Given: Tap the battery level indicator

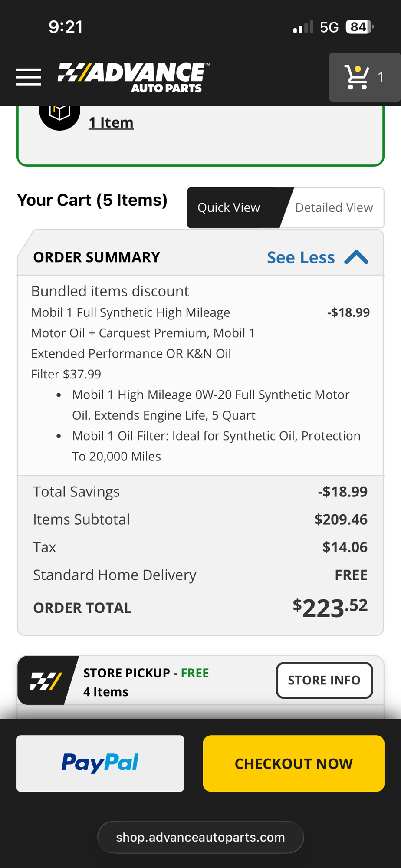Looking at the screenshot, I should point(359,27).
